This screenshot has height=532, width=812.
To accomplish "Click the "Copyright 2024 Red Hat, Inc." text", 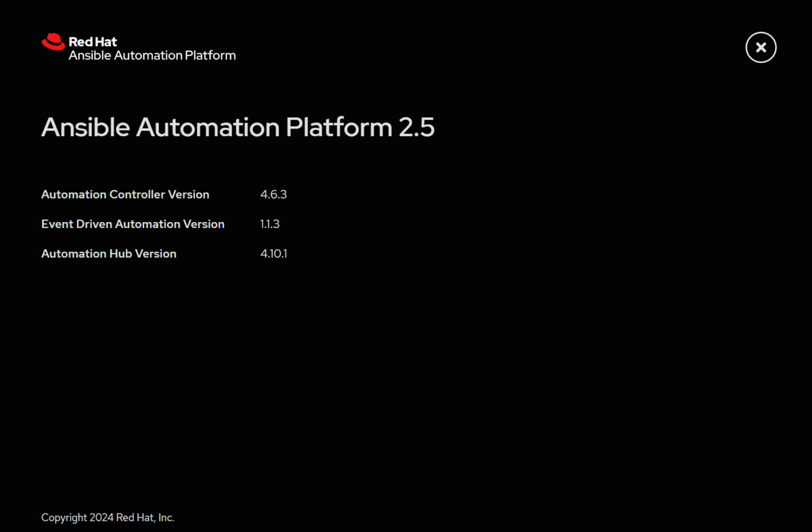I will (x=108, y=518).
